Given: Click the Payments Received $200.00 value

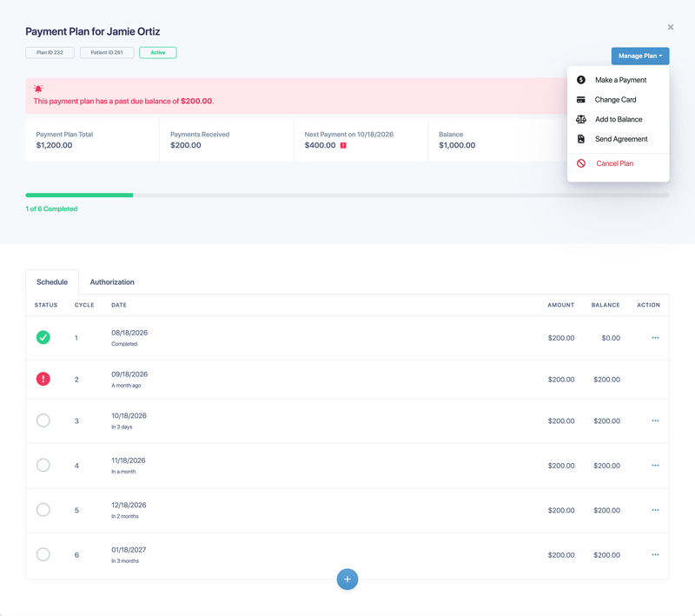Looking at the screenshot, I should tap(186, 145).
